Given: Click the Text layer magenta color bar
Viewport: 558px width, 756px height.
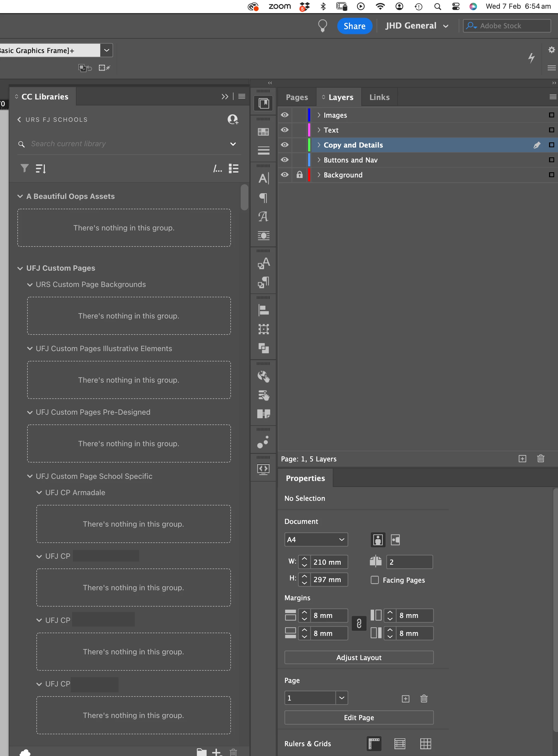Looking at the screenshot, I should [309, 130].
